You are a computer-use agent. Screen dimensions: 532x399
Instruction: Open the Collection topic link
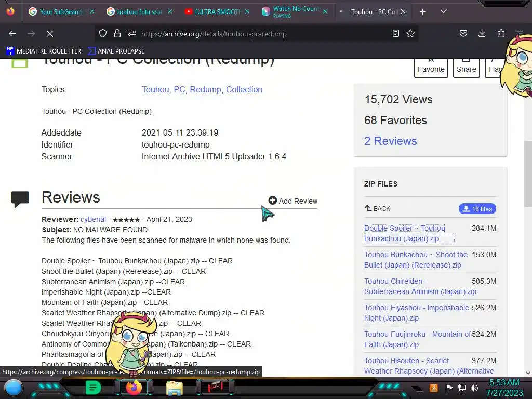click(x=244, y=89)
